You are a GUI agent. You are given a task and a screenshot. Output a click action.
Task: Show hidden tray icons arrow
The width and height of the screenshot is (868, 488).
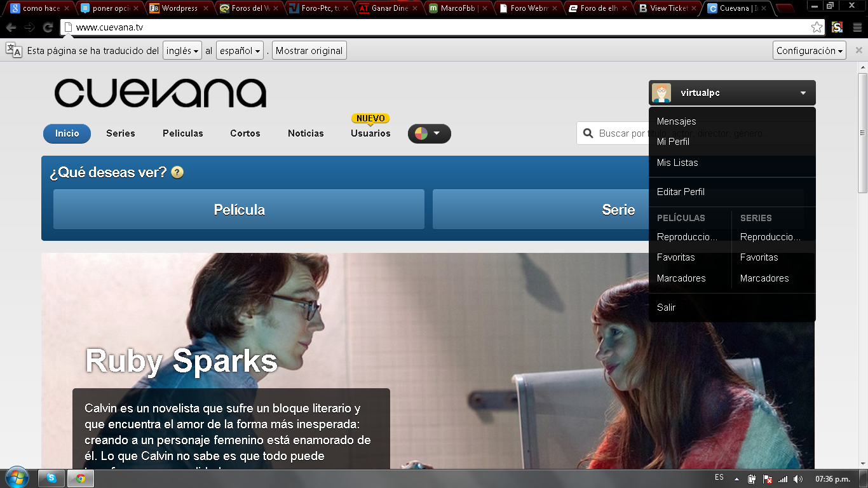pos(736,479)
